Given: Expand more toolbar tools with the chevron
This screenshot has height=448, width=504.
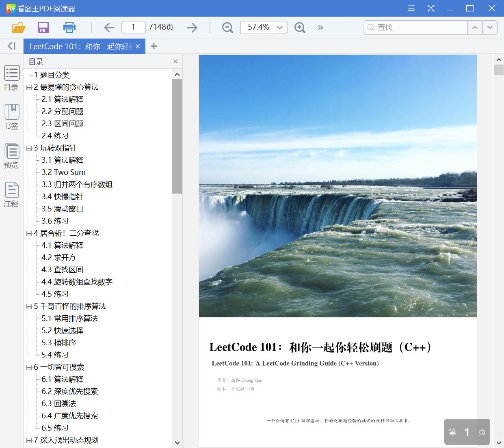Looking at the screenshot, I should click(320, 27).
